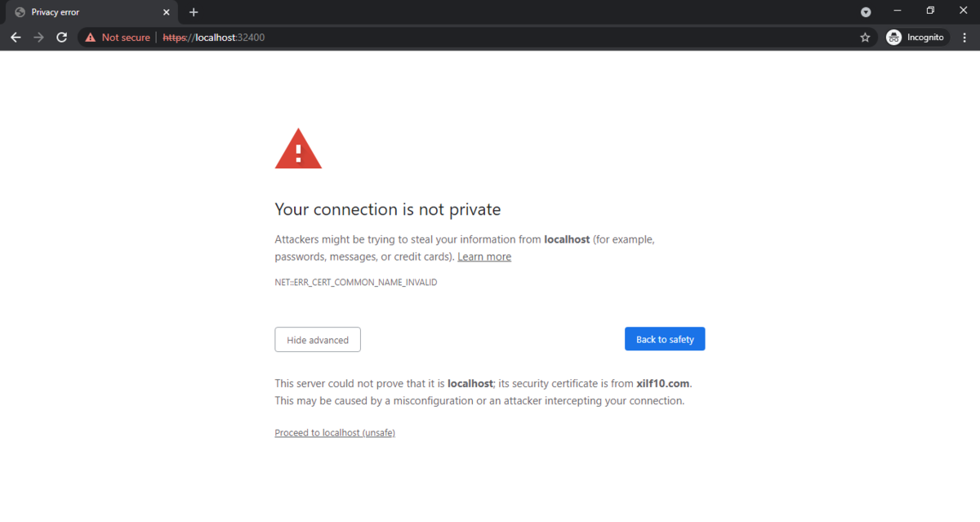
Task: Click the red warning triangle on the page
Action: [298, 149]
